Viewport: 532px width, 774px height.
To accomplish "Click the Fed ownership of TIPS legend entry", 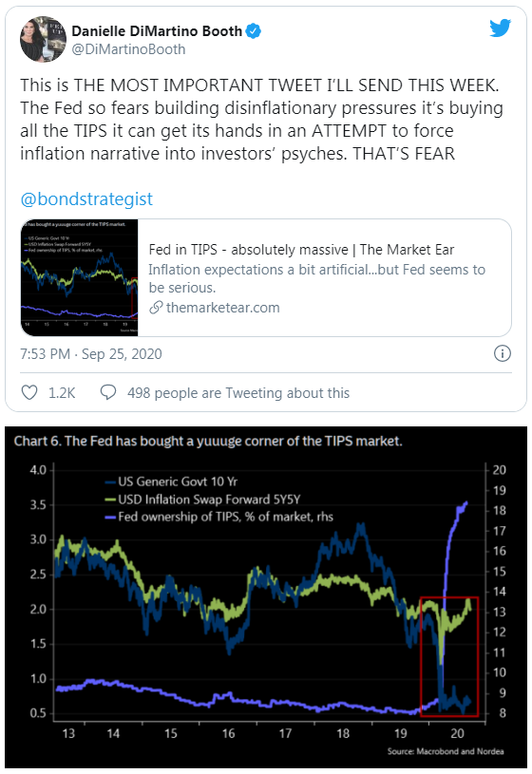I will point(219,517).
